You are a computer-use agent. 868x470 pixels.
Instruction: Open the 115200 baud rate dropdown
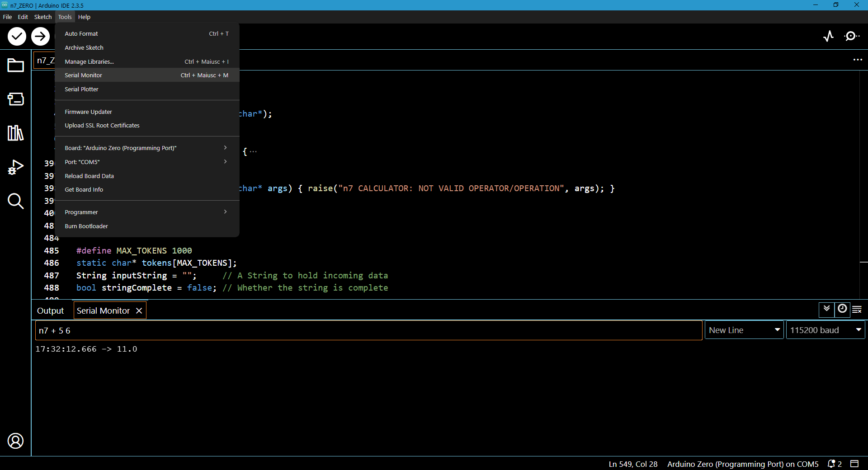[x=826, y=330]
